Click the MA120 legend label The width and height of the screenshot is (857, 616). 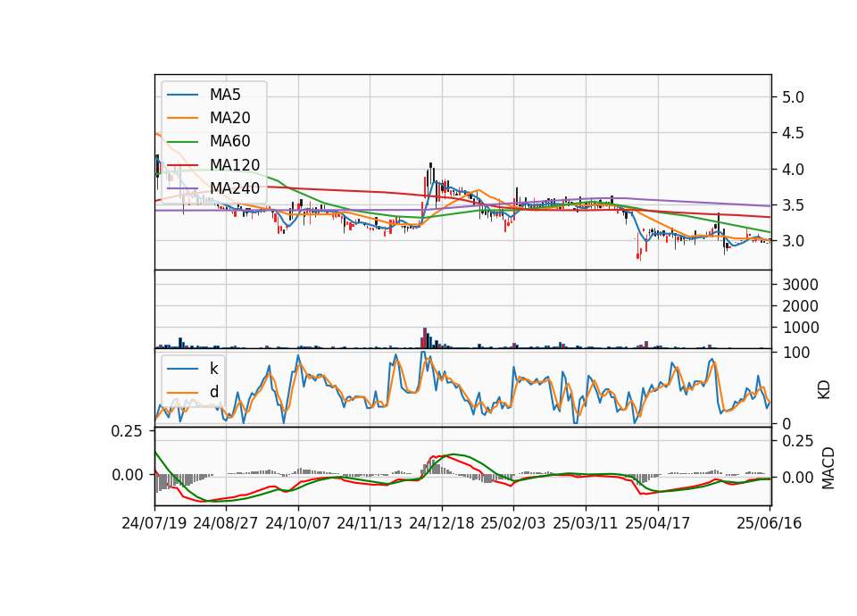(235, 165)
